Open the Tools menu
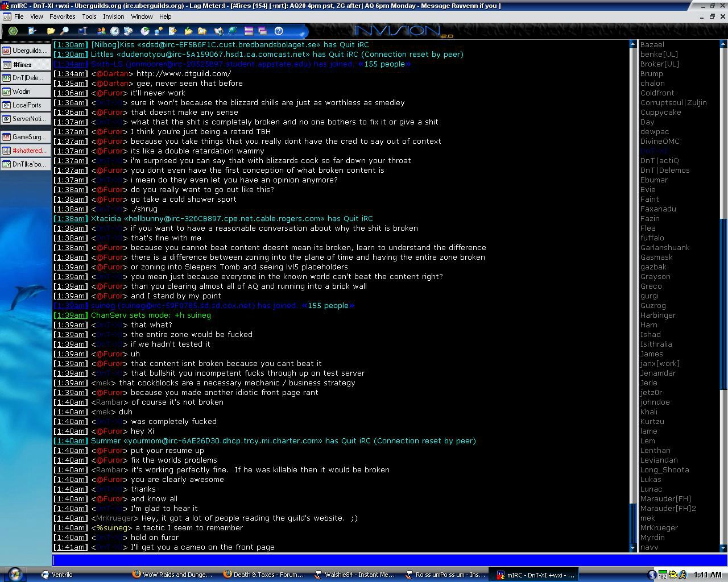728x582 pixels. pos(89,16)
